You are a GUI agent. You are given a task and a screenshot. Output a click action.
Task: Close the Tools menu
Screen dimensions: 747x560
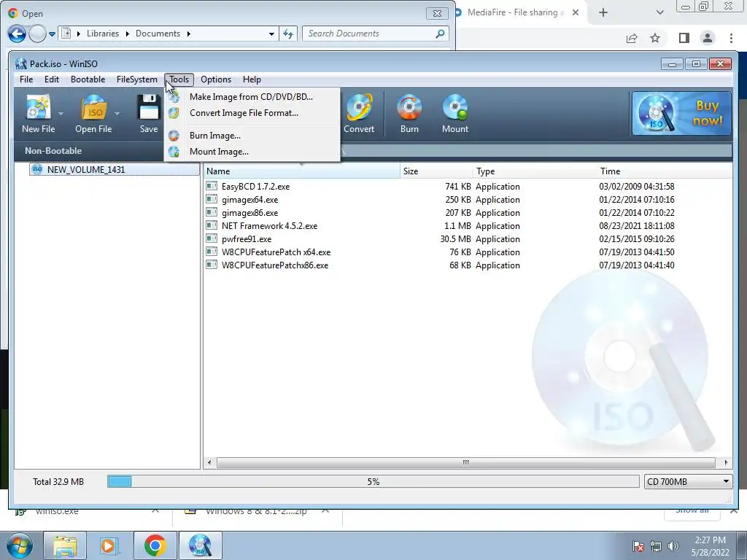[x=179, y=79]
